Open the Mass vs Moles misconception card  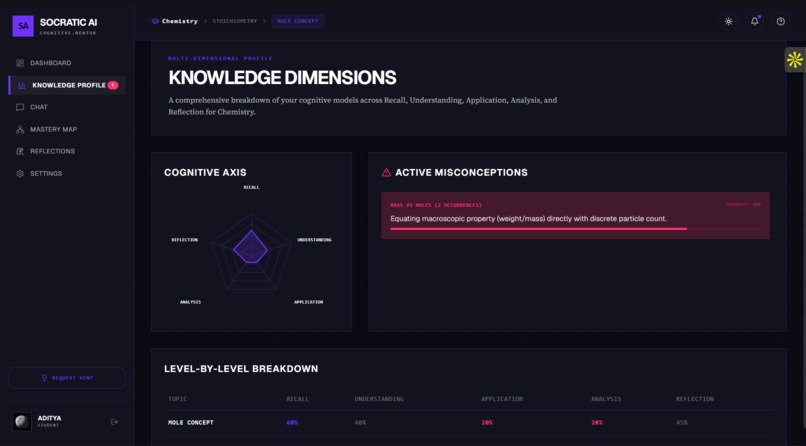(575, 215)
